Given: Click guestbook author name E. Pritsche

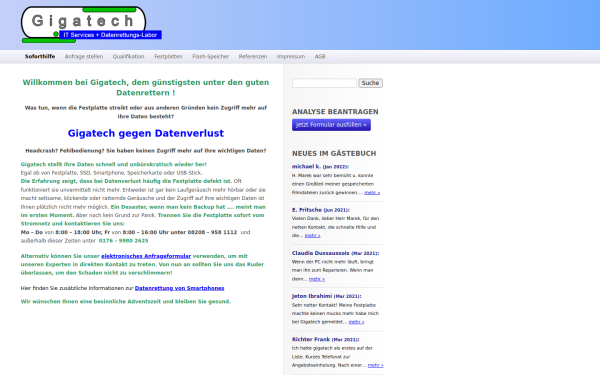Looking at the screenshot, I should [x=307, y=210].
